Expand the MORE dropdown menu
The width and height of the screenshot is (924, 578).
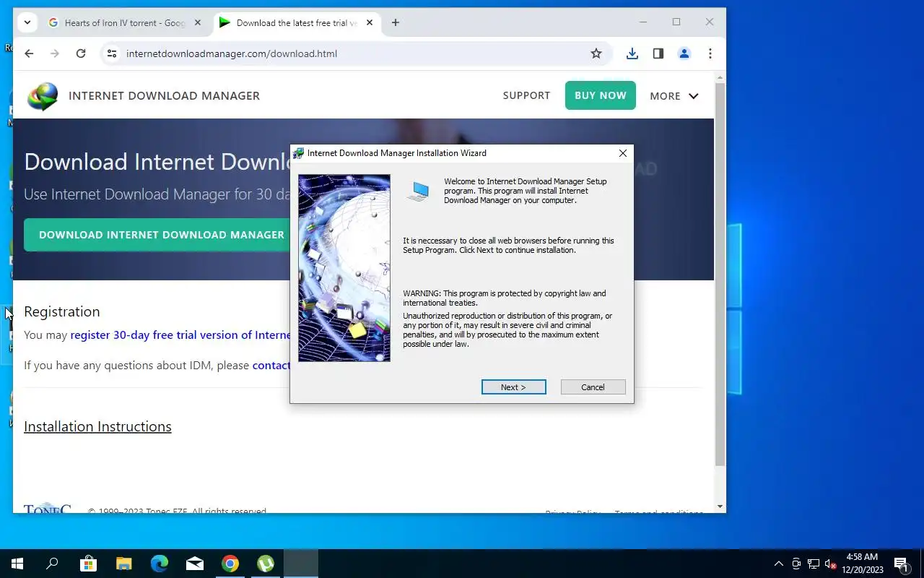[x=674, y=95]
